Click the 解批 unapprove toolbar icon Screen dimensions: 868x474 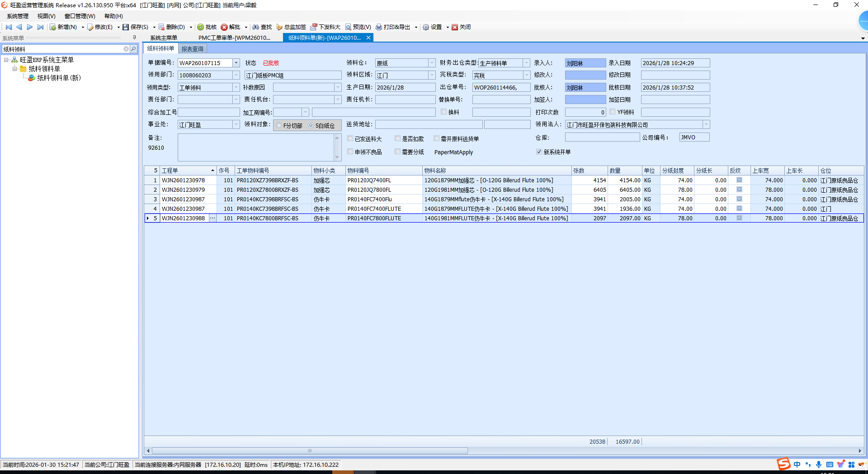(x=224, y=27)
